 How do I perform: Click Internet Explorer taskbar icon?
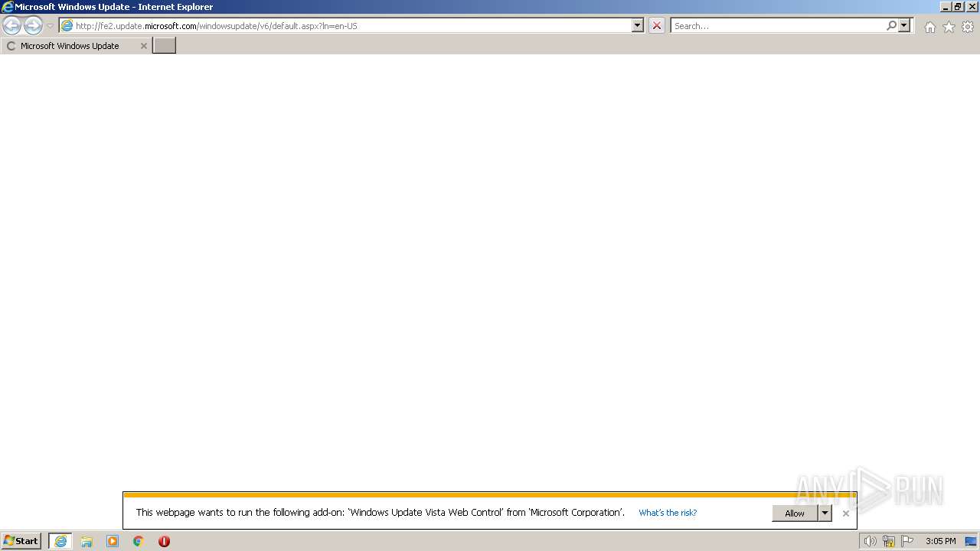[60, 541]
